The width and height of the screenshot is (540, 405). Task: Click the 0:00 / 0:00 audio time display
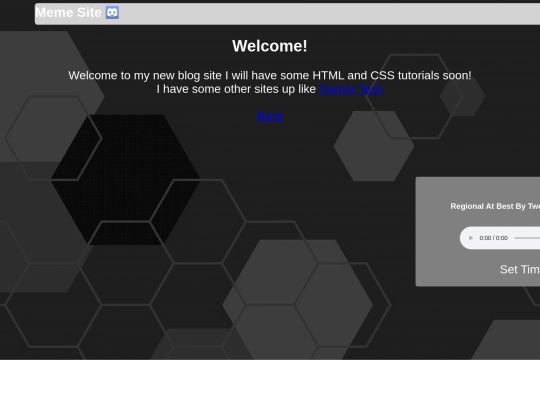click(x=494, y=238)
